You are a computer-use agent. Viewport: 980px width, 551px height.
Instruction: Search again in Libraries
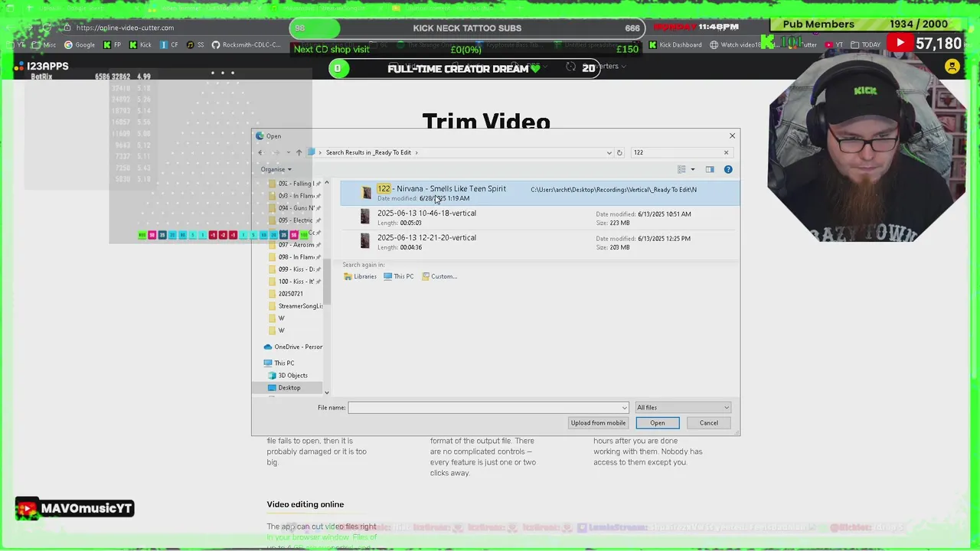coord(361,276)
